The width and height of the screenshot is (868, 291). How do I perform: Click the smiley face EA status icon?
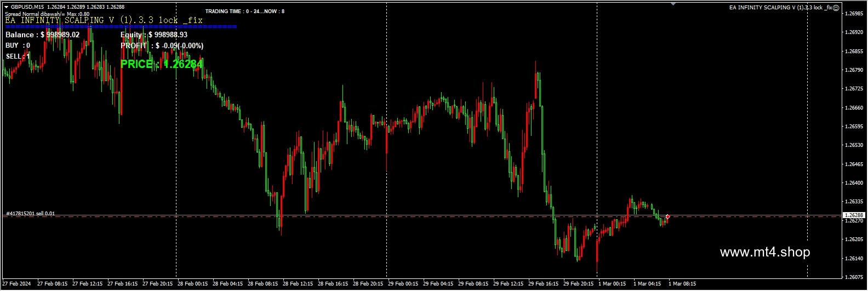tap(836, 8)
